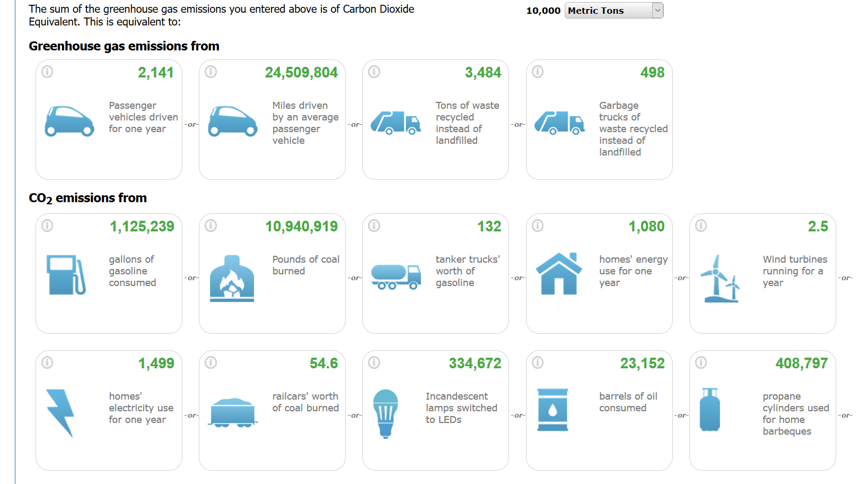
Task: Click the value 54.6 railcars
Action: (323, 364)
